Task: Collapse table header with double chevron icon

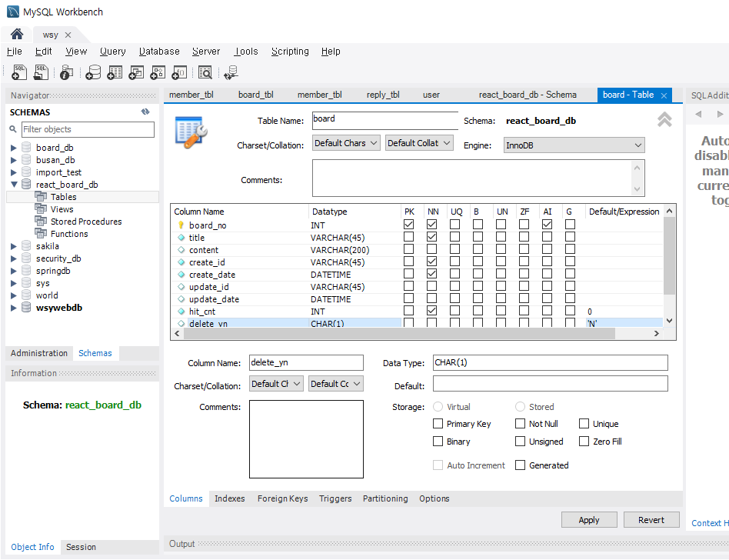Action: tap(664, 119)
